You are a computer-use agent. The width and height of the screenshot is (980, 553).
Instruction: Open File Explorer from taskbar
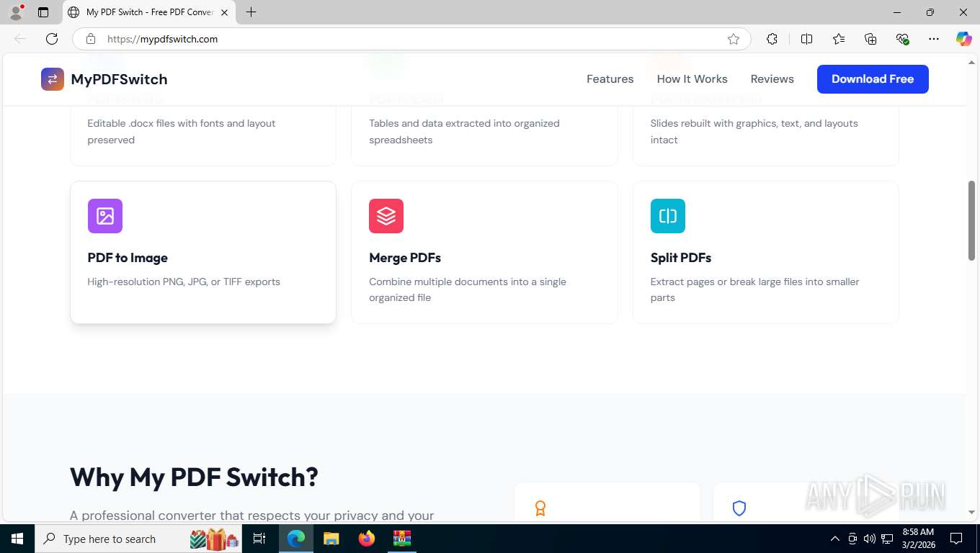pyautogui.click(x=331, y=539)
